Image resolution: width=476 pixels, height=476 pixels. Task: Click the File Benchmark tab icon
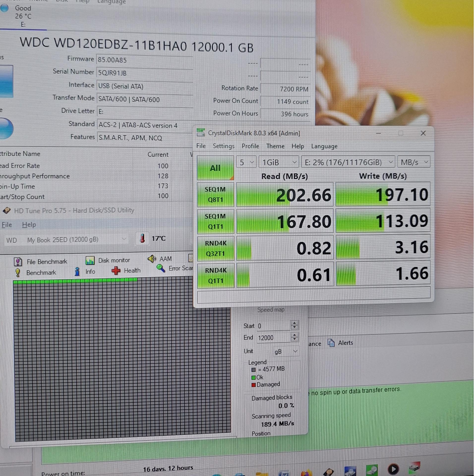[x=18, y=262]
